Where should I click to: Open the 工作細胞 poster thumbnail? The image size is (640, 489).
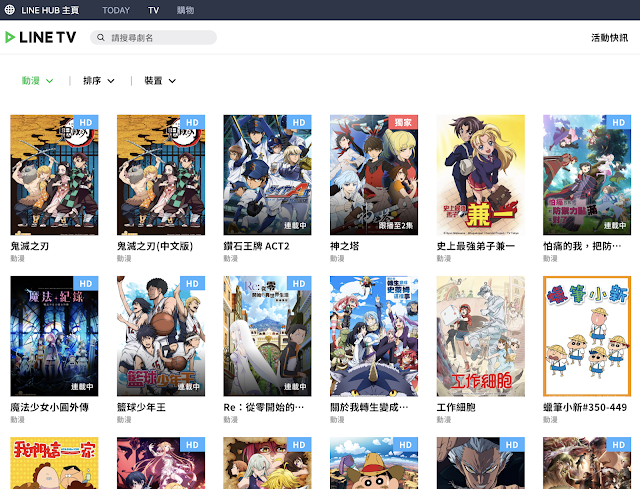[480, 336]
